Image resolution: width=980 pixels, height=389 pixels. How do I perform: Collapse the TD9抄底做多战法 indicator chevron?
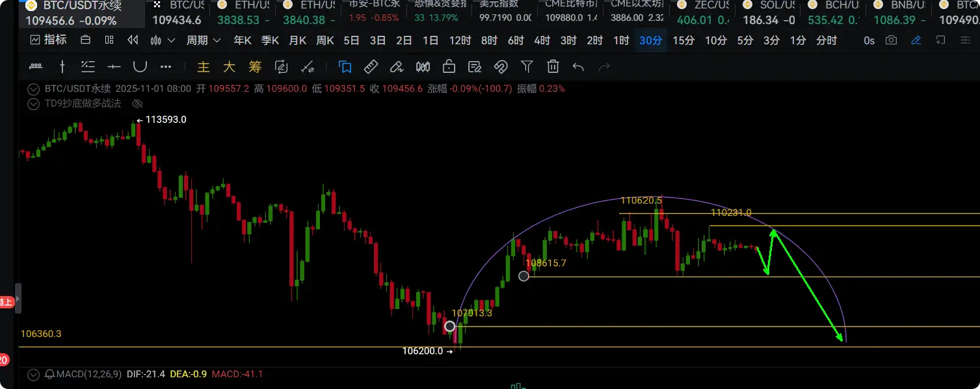(33, 103)
